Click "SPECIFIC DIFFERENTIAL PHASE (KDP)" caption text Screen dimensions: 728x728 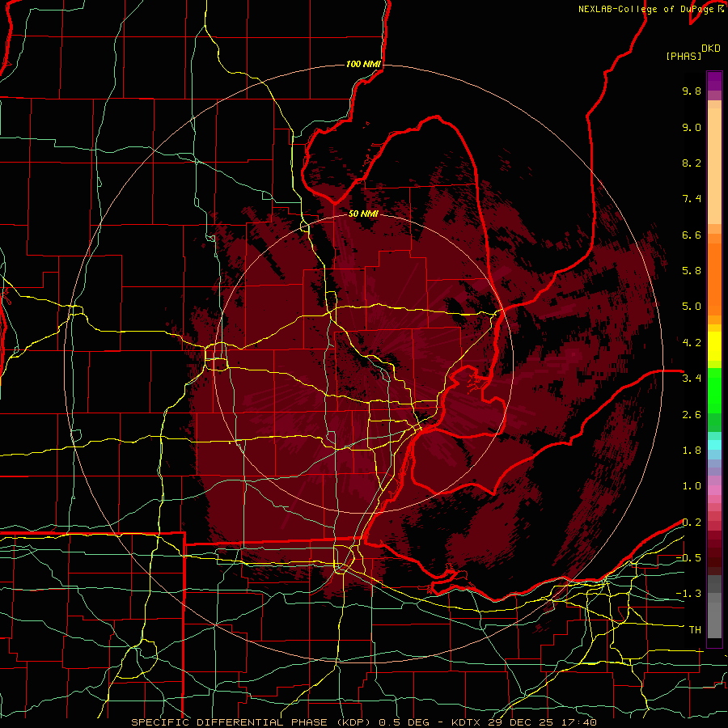[x=252, y=722]
